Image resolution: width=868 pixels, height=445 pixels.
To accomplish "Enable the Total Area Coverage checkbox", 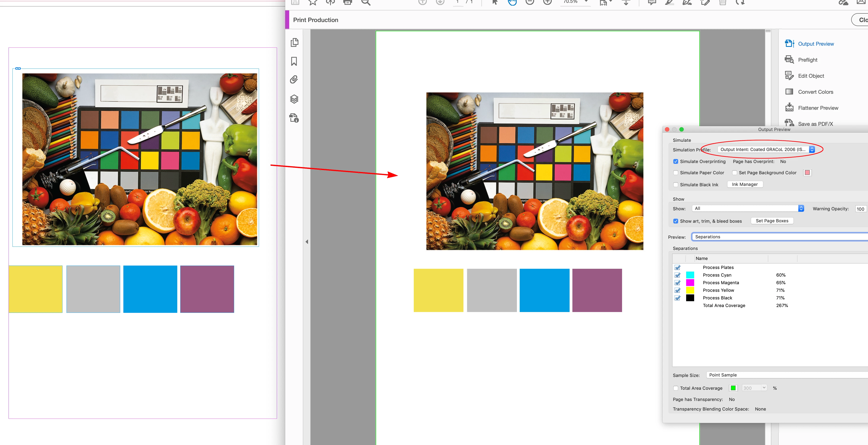I will [676, 388].
